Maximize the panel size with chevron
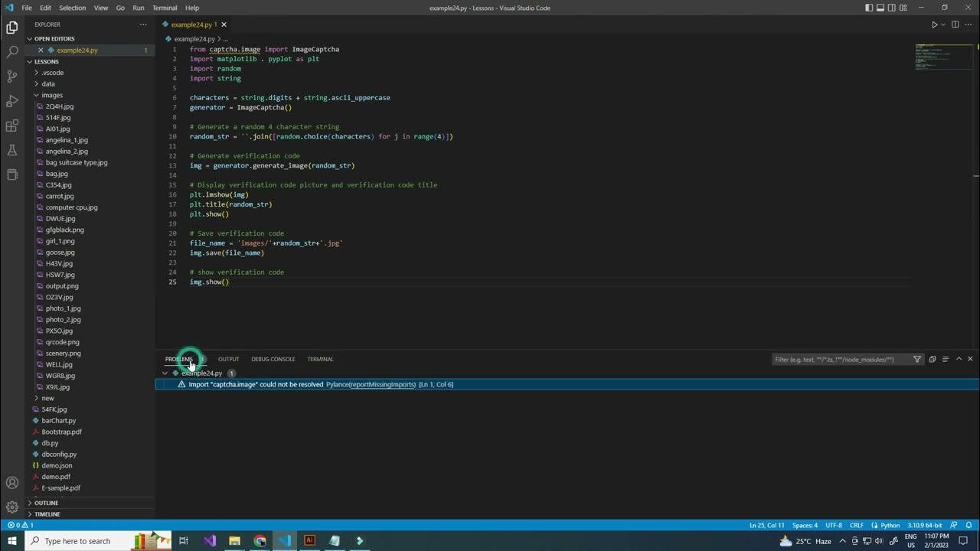 coord(958,359)
